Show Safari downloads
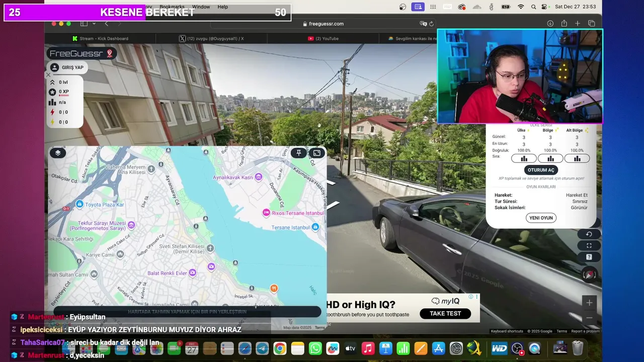 coord(550,24)
